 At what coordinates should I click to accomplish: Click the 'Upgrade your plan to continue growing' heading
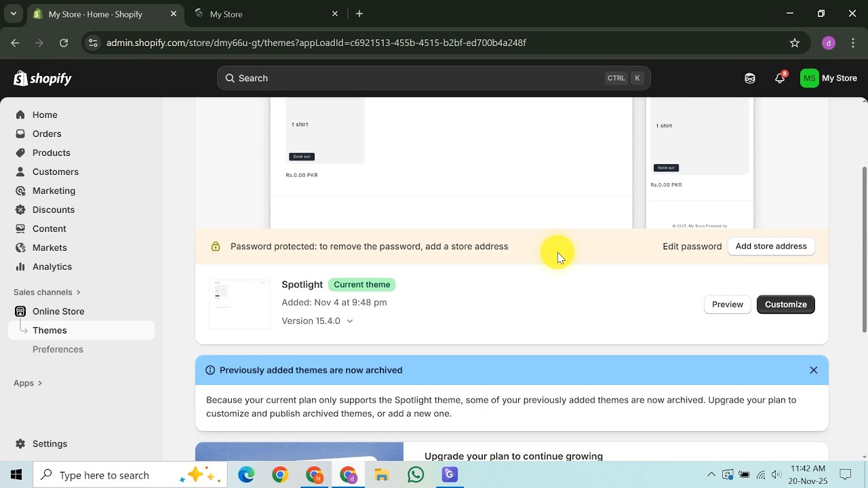click(x=513, y=456)
